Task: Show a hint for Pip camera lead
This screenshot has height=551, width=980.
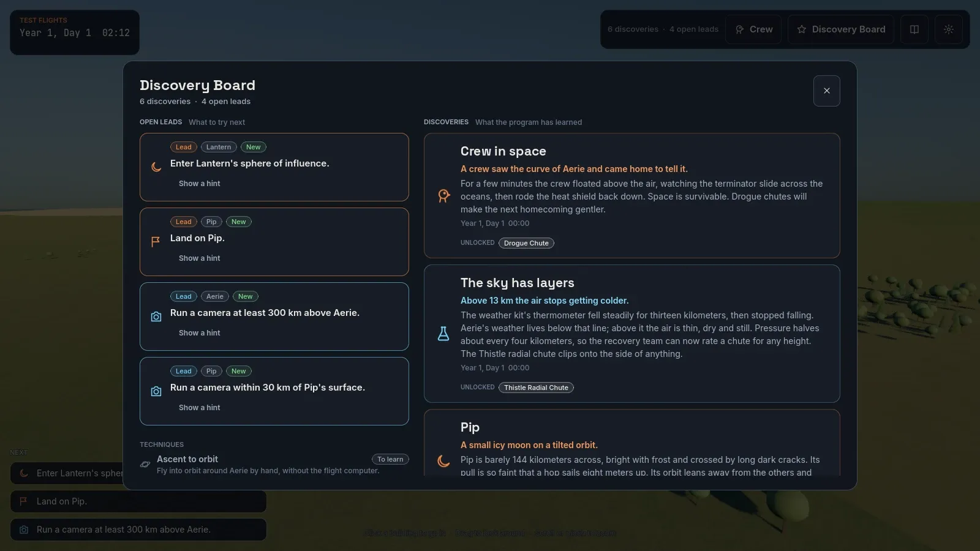Action: (199, 408)
